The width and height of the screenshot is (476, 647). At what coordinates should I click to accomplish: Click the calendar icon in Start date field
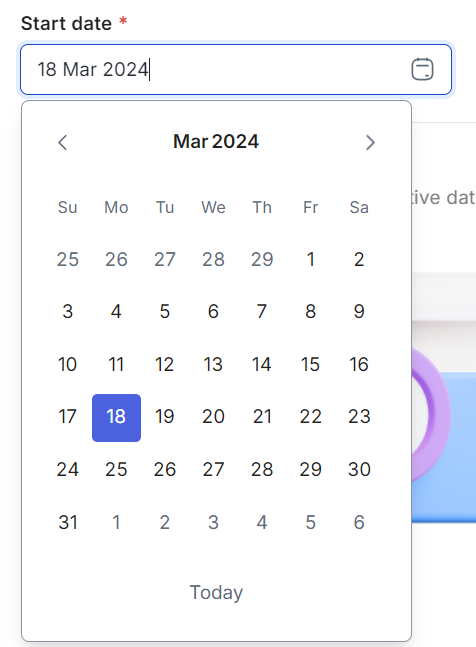tap(422, 69)
